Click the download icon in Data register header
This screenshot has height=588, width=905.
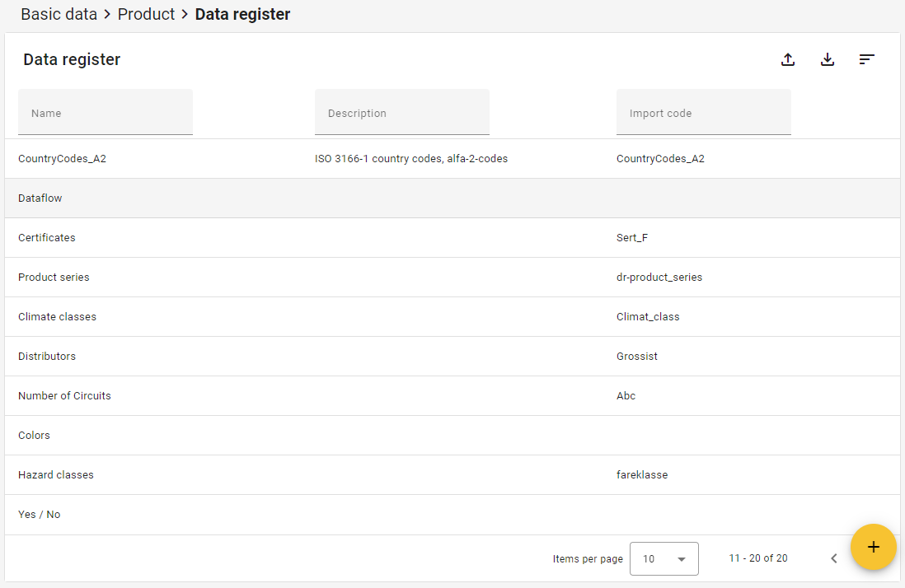coord(828,59)
